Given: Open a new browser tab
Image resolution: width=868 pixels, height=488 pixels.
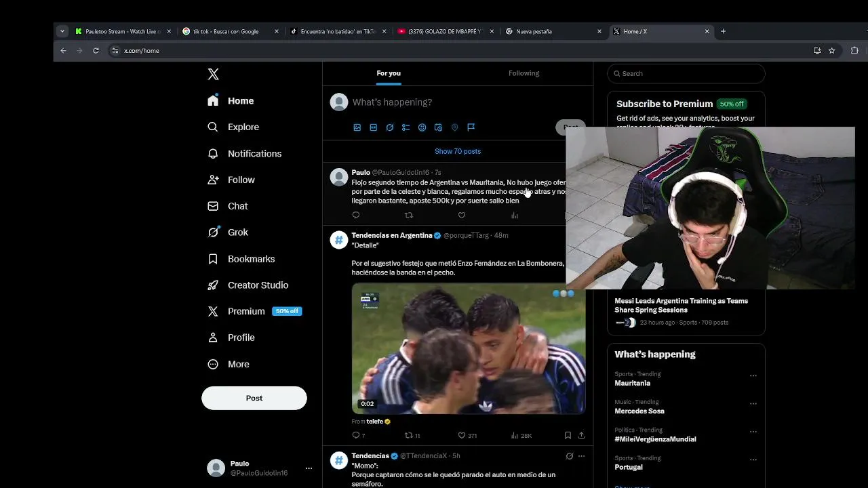Looking at the screenshot, I should [x=723, y=31].
